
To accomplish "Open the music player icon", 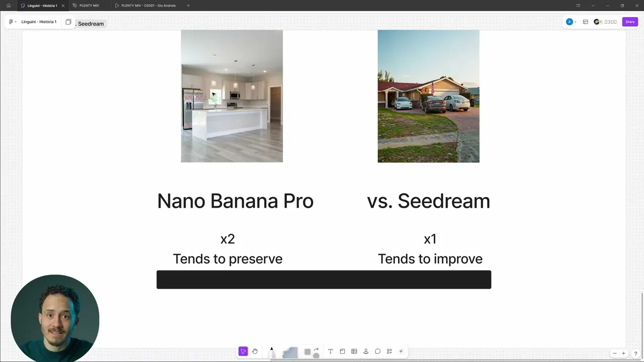I will [598, 22].
